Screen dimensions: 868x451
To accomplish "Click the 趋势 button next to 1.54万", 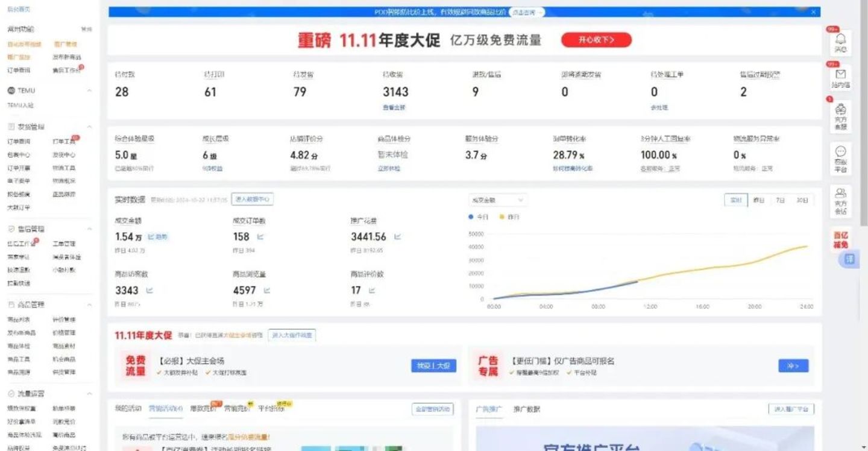I will [x=158, y=237].
